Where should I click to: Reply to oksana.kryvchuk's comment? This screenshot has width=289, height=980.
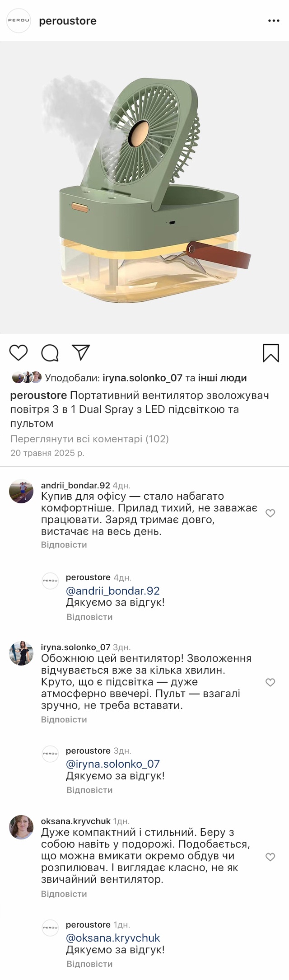pyautogui.click(x=64, y=894)
